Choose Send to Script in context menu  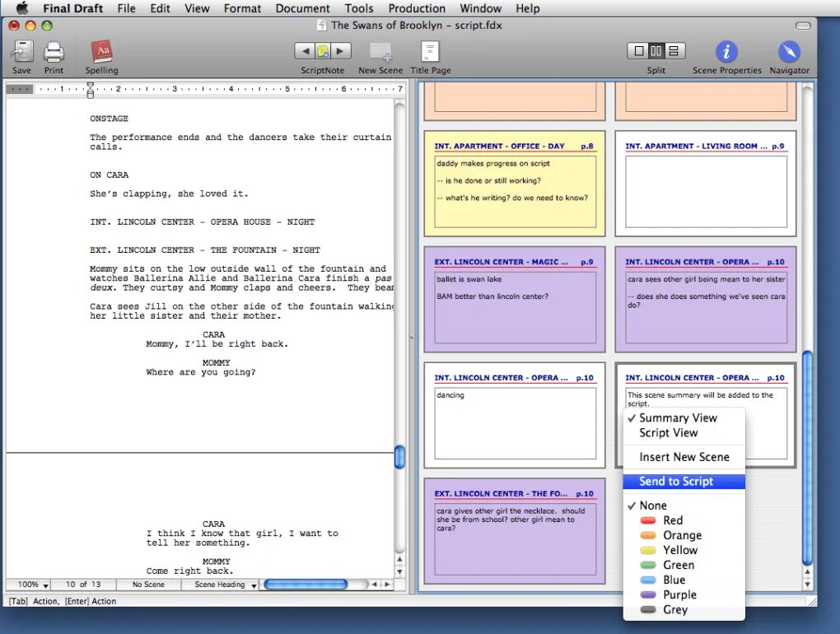click(x=684, y=482)
